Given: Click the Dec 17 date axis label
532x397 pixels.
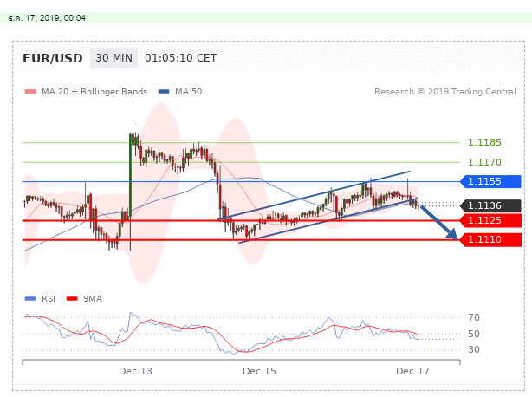Looking at the screenshot, I should click(x=412, y=371).
